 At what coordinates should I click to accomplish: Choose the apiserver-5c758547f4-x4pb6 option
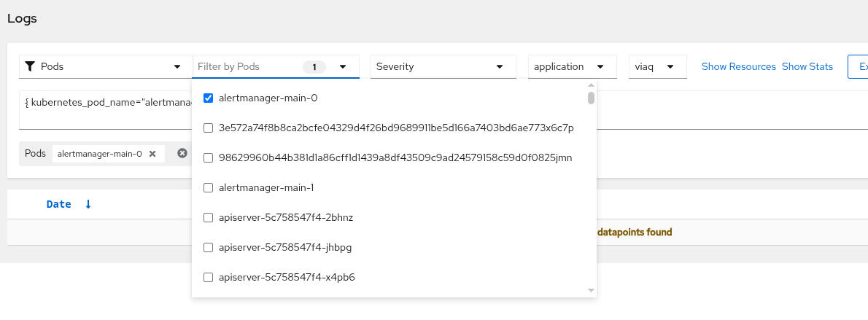[x=209, y=277]
